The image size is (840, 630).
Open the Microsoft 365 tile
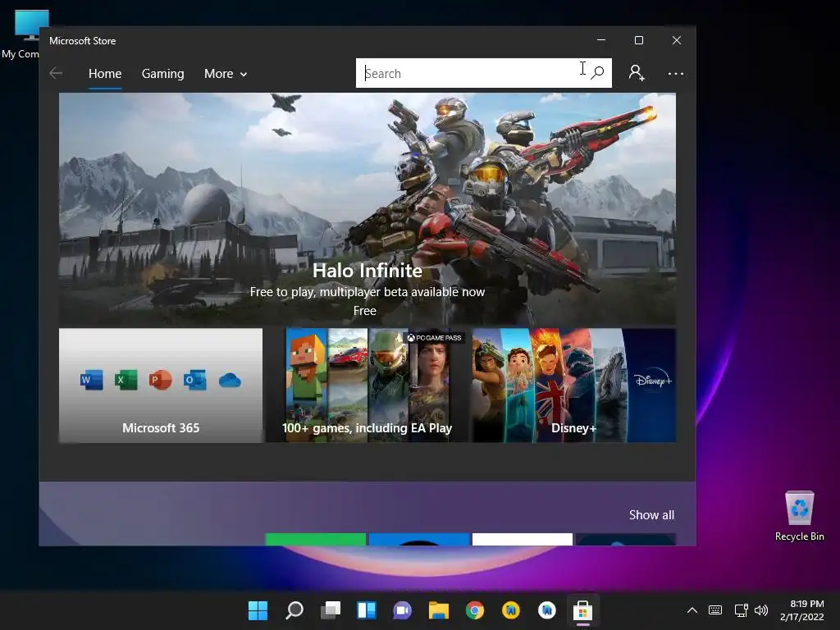click(161, 386)
